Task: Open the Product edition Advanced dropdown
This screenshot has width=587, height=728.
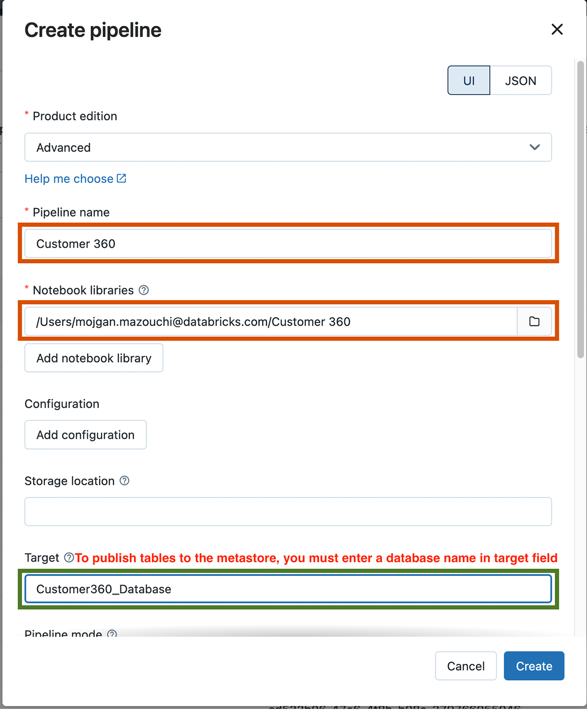Action: 288,148
